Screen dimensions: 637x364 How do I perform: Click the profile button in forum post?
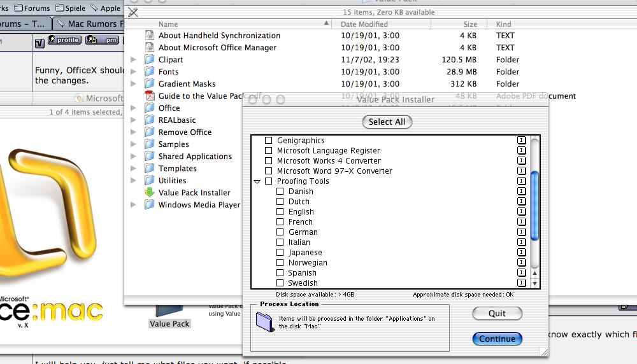point(64,39)
